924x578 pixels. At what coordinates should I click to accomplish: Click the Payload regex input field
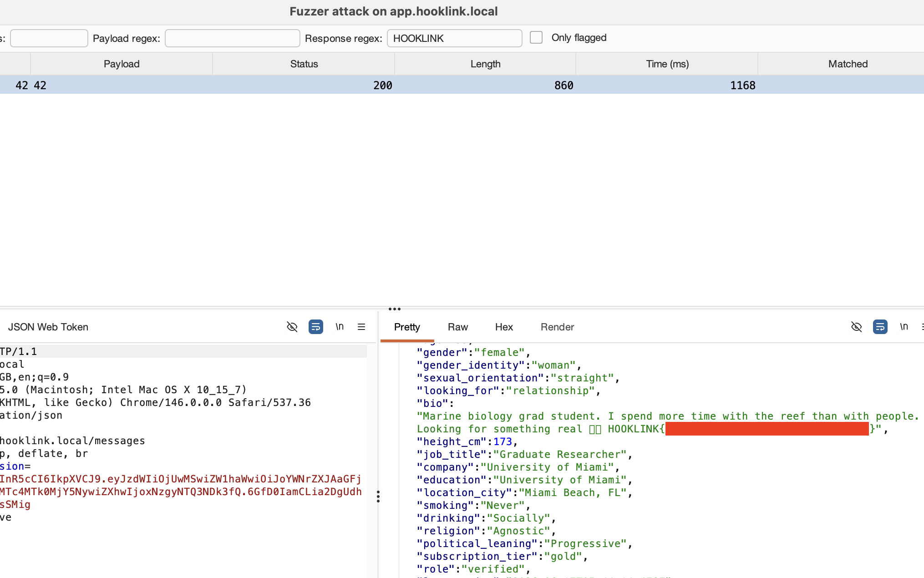pyautogui.click(x=232, y=38)
